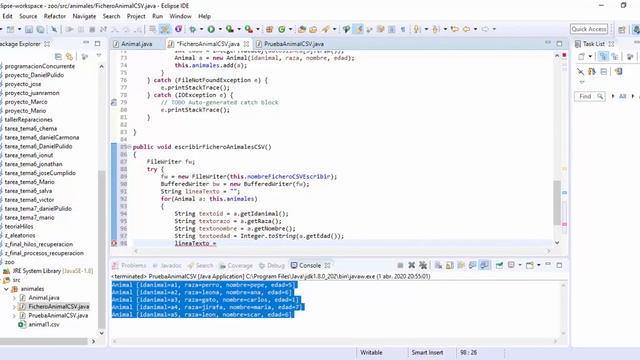
Task: Click the Open Perspective icon
Action: (622, 29)
